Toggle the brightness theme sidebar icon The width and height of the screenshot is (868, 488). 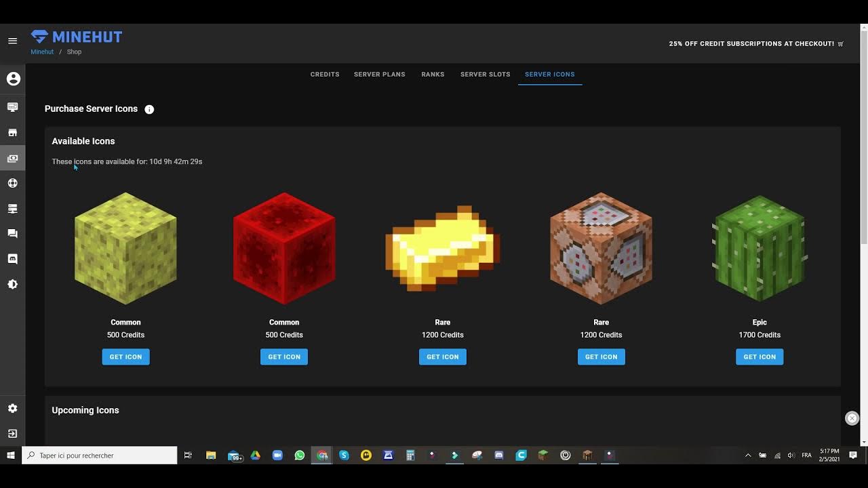point(13,284)
